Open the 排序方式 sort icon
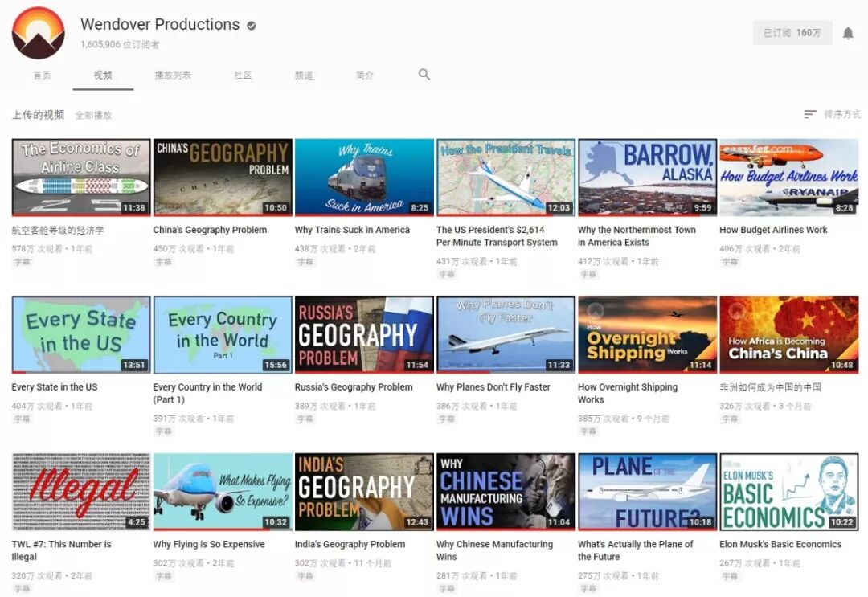The width and height of the screenshot is (868, 597). click(x=809, y=113)
